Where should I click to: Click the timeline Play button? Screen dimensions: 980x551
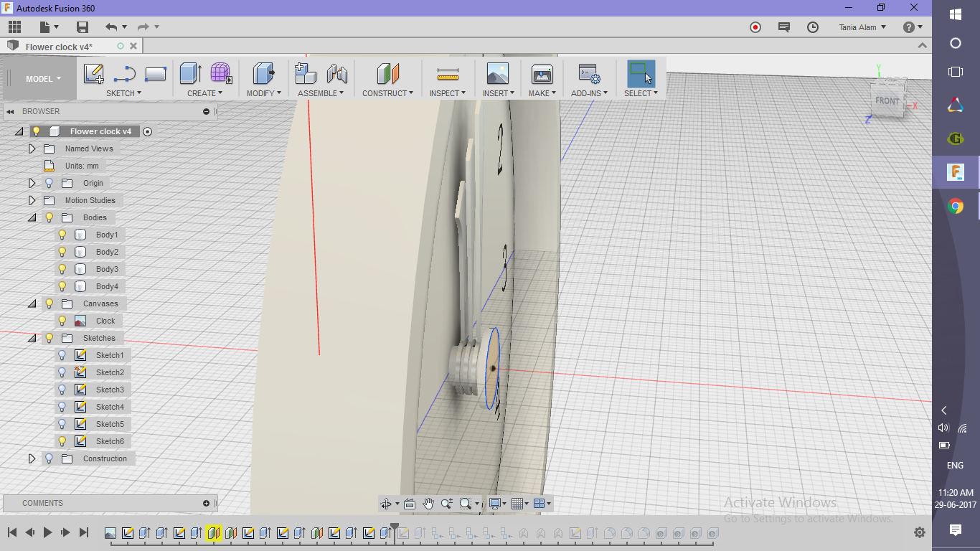point(47,532)
